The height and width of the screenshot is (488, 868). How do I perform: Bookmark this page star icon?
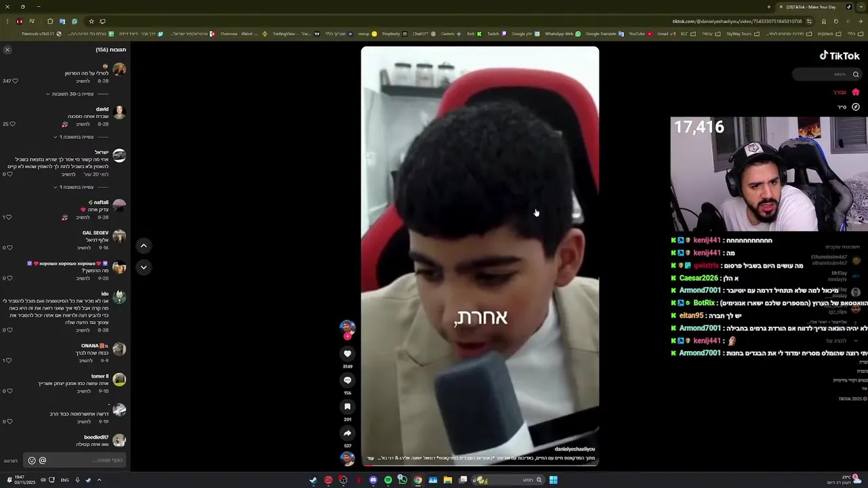click(x=92, y=21)
